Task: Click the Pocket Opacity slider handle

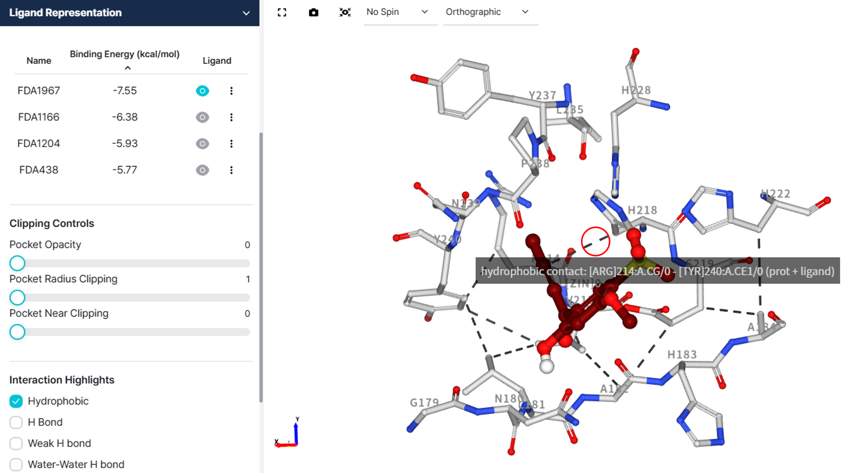Action: click(x=17, y=263)
